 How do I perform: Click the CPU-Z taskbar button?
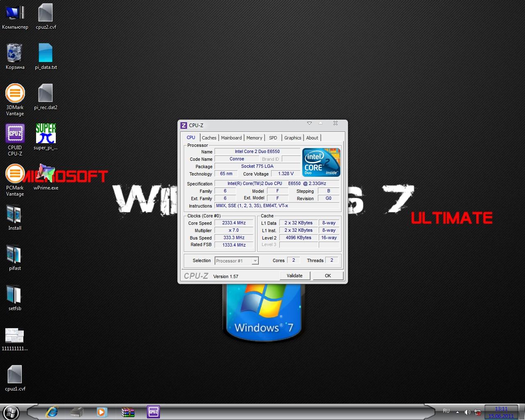tap(153, 412)
